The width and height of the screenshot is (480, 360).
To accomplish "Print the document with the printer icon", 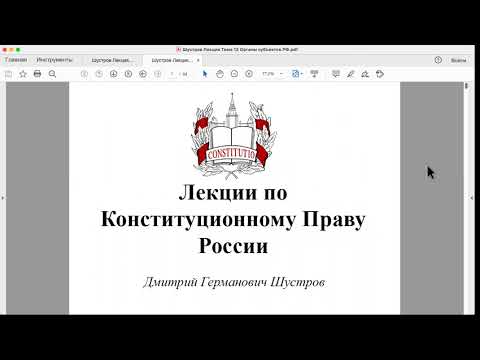I will [x=37, y=74].
